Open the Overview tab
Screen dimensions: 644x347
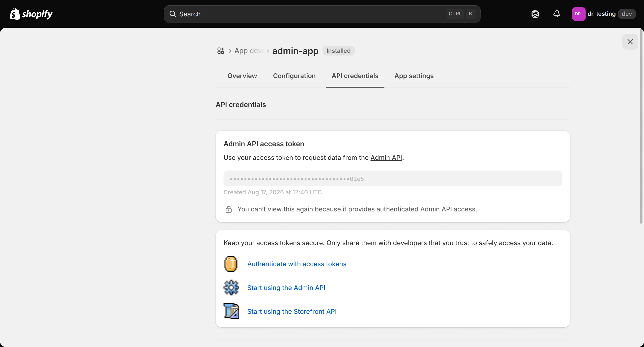[x=242, y=76]
